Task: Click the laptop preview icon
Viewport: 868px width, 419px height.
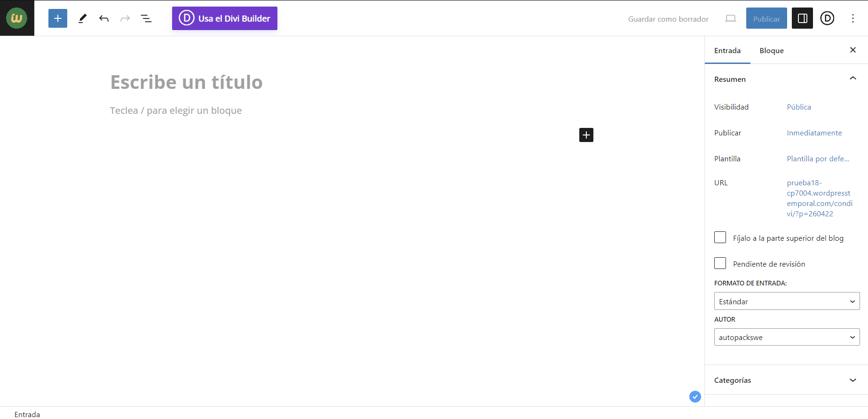Action: tap(730, 18)
